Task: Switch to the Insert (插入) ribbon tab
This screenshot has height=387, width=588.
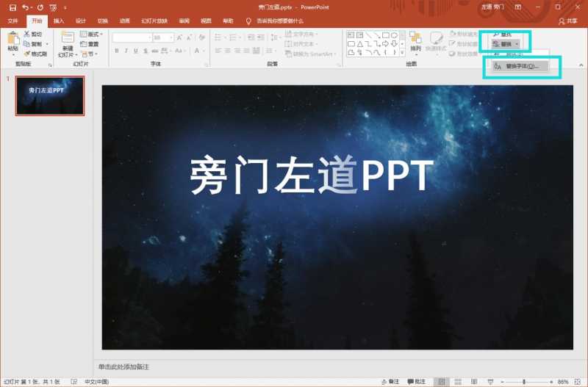Action: coord(59,21)
